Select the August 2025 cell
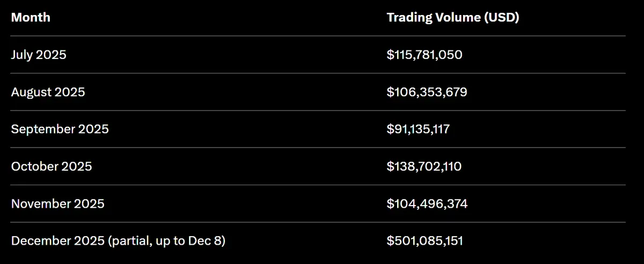 pos(48,92)
